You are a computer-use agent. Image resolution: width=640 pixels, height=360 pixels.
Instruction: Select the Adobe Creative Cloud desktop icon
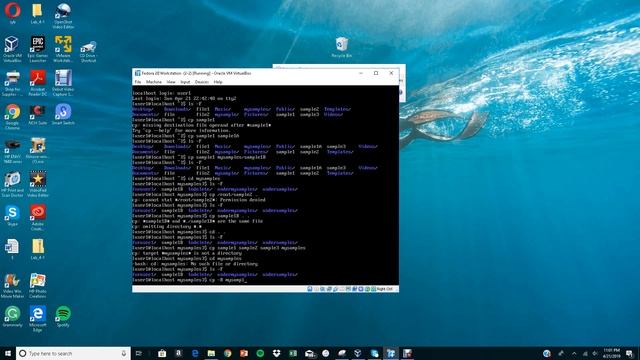point(38,218)
